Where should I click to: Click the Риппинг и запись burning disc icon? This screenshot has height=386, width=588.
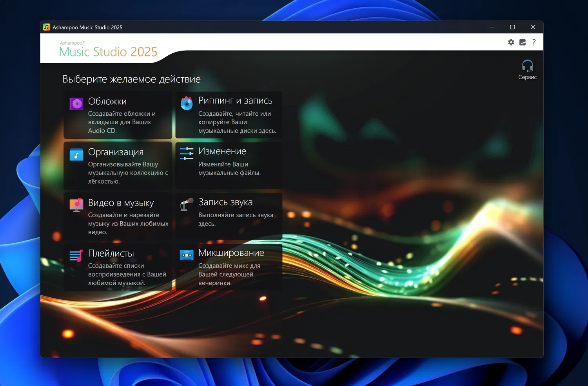(x=187, y=103)
